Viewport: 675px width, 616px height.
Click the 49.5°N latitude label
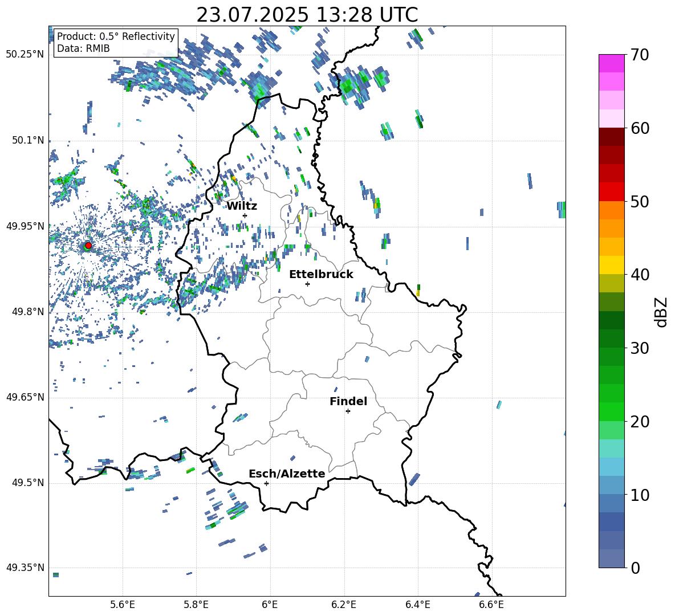pyautogui.click(x=28, y=483)
